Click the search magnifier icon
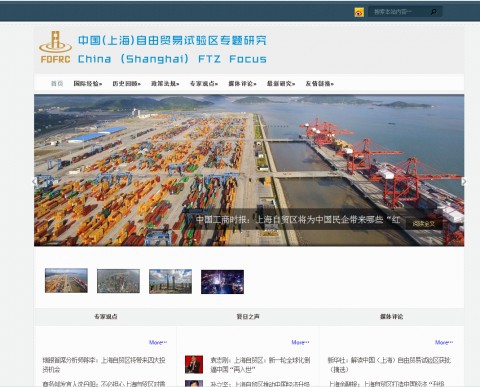 point(433,12)
